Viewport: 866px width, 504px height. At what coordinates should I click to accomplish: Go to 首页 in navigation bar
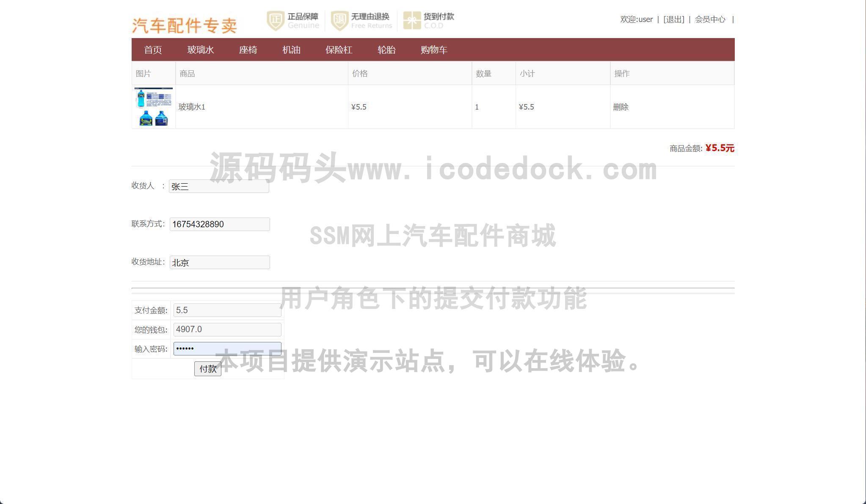(153, 50)
